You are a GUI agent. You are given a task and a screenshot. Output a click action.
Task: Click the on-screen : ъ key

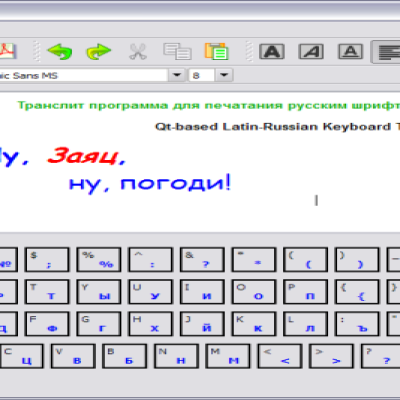click(x=357, y=324)
